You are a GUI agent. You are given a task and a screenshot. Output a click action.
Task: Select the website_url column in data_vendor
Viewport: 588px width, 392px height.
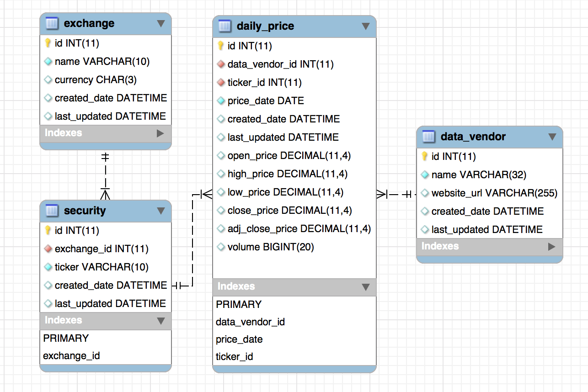pos(494,193)
